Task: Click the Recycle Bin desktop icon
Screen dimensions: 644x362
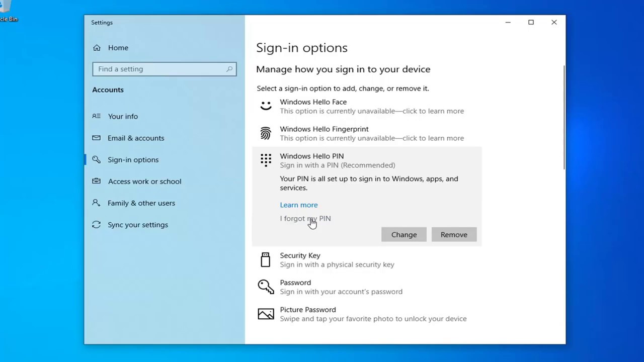Action: pos(8,11)
